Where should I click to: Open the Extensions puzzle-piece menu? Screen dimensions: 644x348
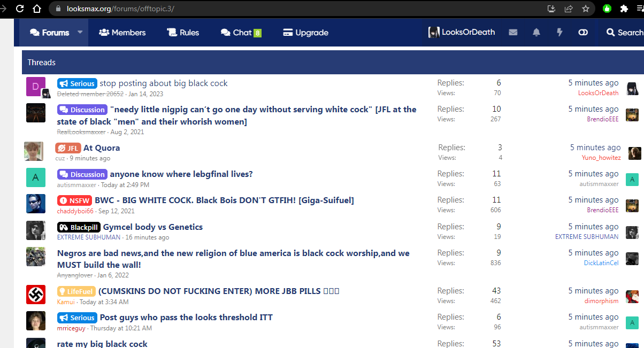(624, 9)
